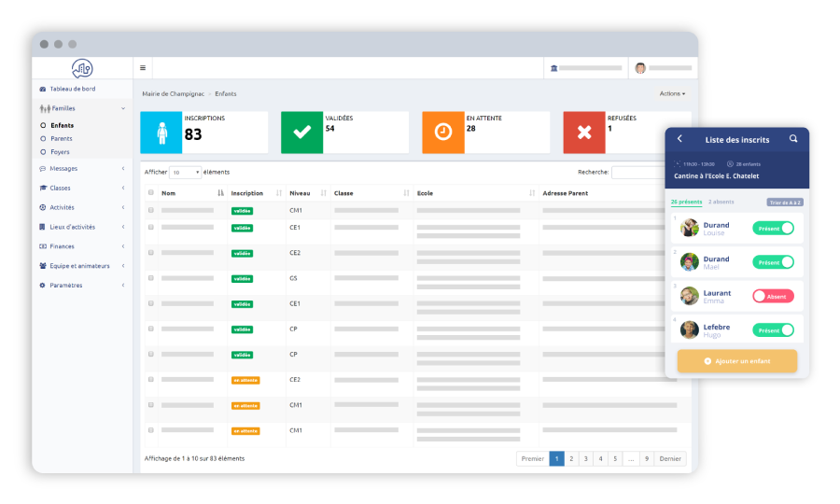Go to page 2 of the table

pos(571,459)
